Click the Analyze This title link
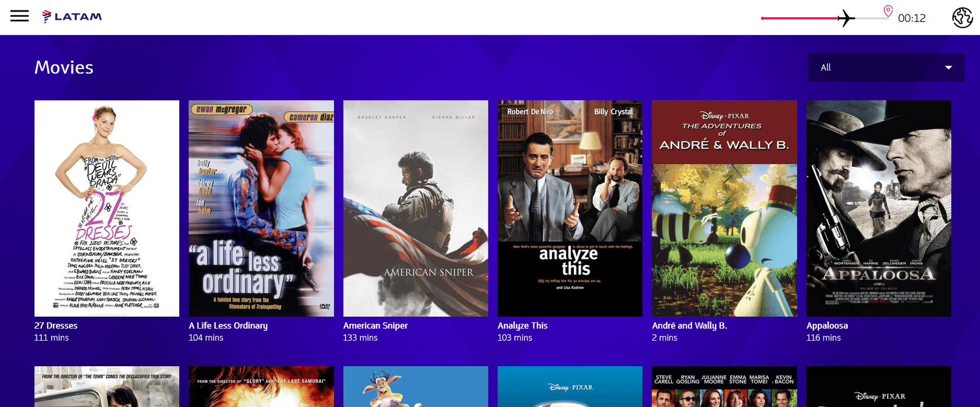 pos(522,325)
